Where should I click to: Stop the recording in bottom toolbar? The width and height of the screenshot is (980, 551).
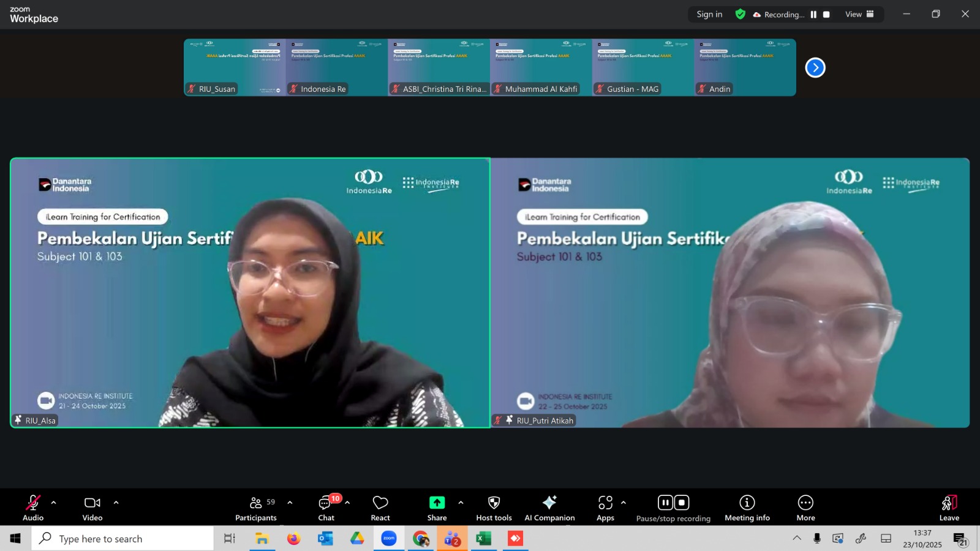682,503
